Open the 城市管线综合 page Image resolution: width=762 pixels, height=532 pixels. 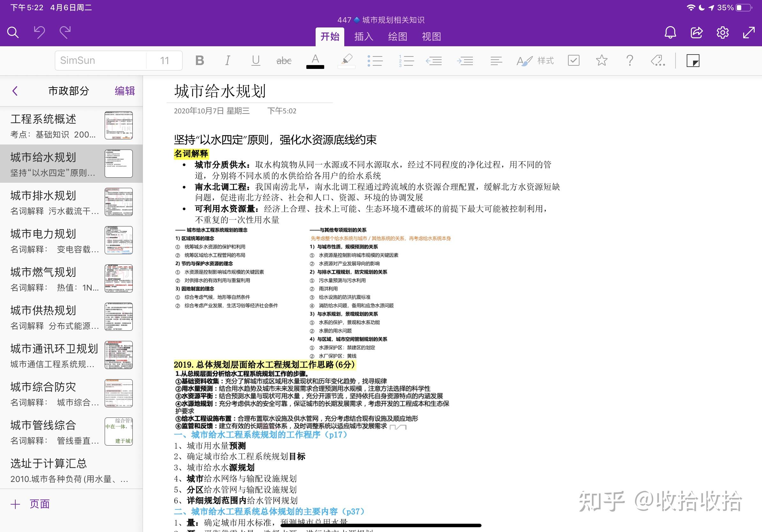point(71,432)
